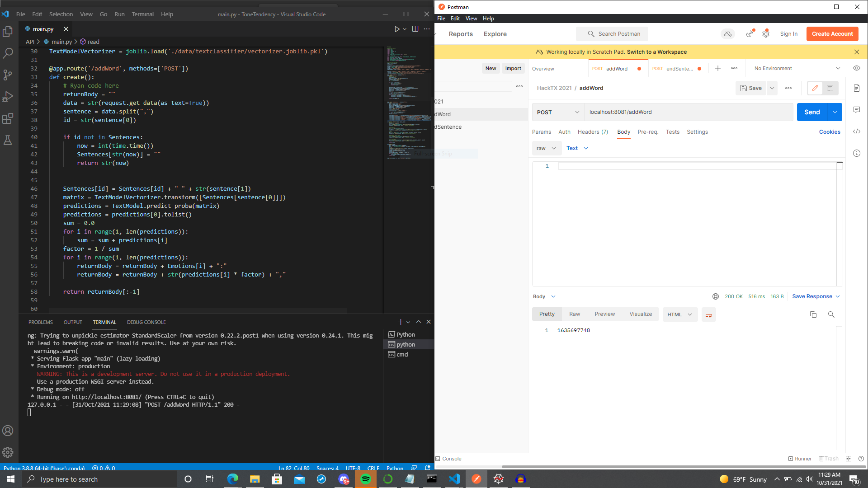Toggle the environment quick look eye
Image resolution: width=868 pixels, height=488 pixels.
click(857, 68)
